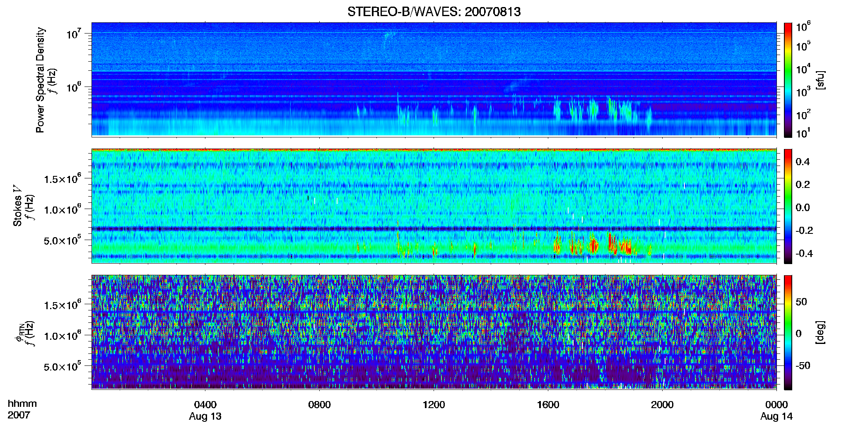Click 1.5×10^6 tick on Stokes V axis
The image size is (868, 447).
click(63, 178)
